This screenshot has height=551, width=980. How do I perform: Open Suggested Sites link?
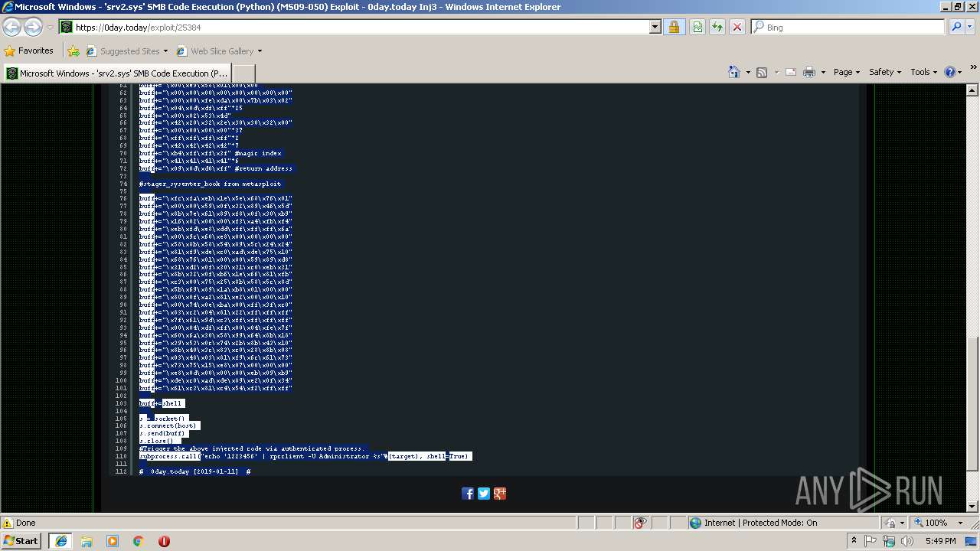tap(126, 51)
